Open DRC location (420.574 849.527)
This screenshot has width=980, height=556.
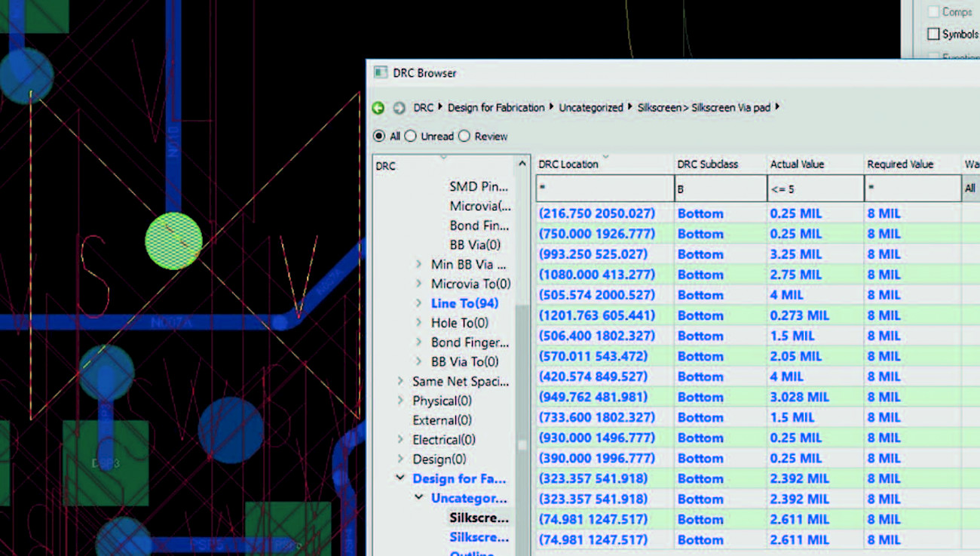593,376
